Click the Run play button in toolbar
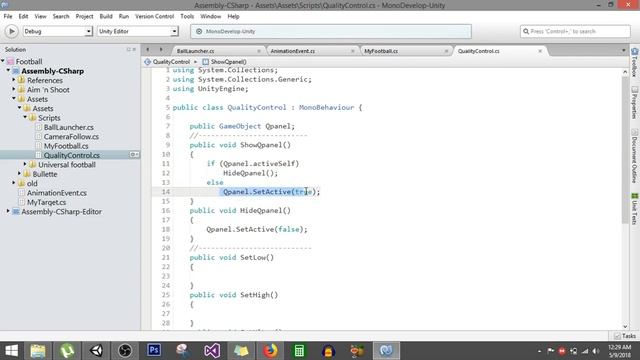This screenshot has width=640, height=360. (x=11, y=31)
